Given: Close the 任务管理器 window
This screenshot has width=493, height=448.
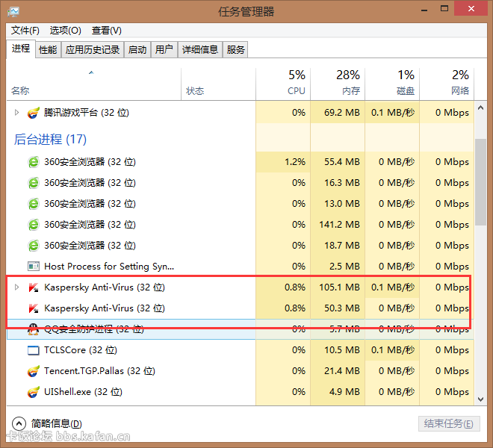Looking at the screenshot, I should [x=471, y=8].
